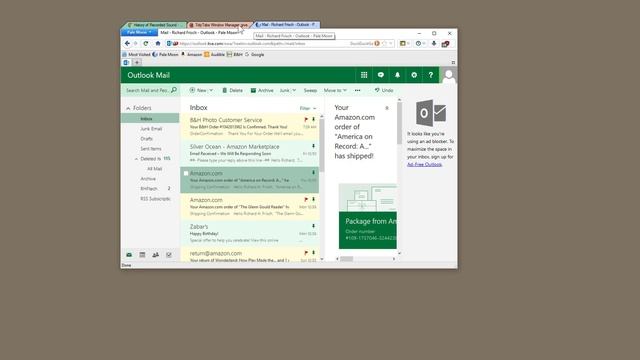Reload the page with the refresh icon
Image resolution: width=640 pixels, height=360 pixels.
[146, 43]
